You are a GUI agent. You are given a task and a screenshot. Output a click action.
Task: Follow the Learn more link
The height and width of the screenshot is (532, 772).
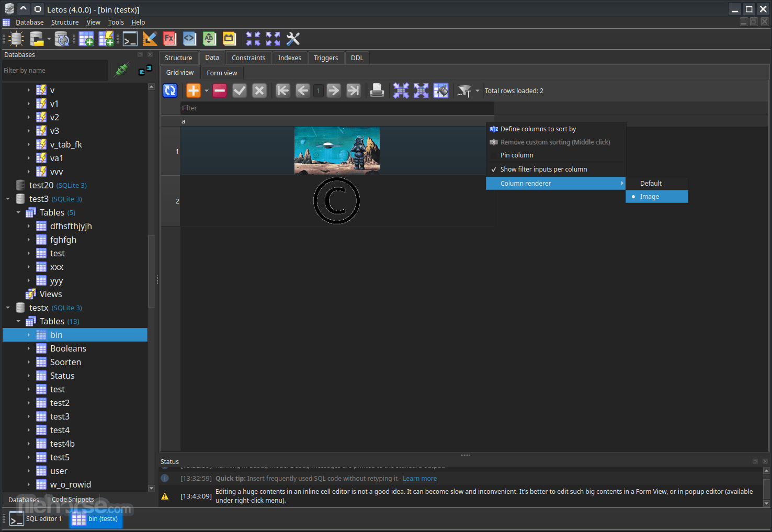point(419,479)
